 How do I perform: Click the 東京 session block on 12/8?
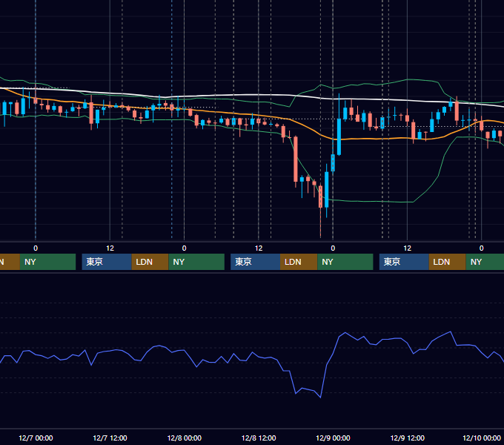(x=255, y=262)
